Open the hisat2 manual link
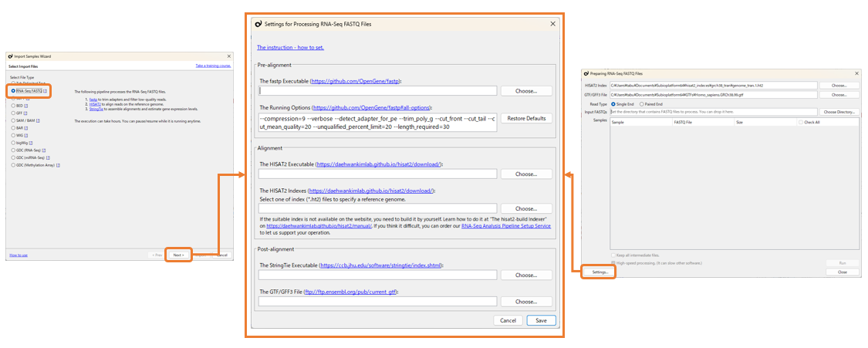 tap(319, 226)
